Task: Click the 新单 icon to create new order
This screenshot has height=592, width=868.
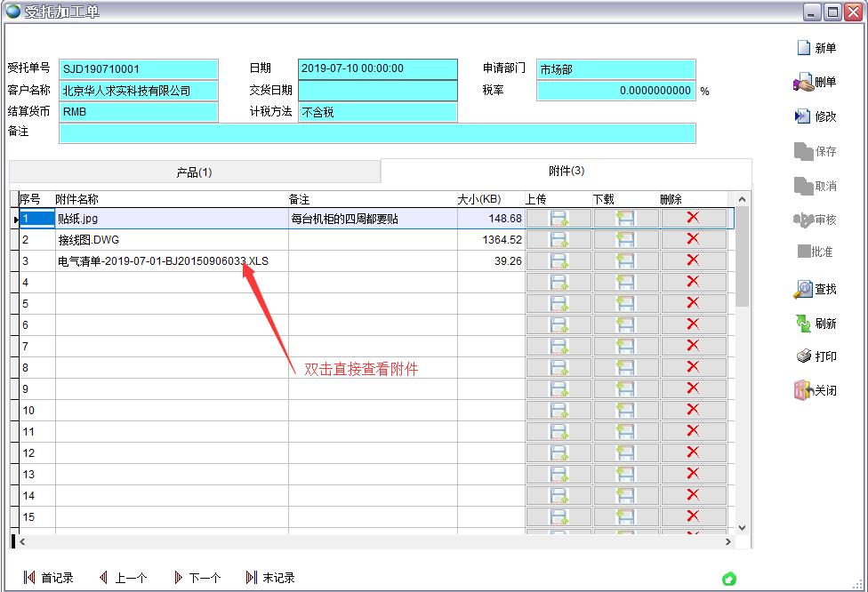Action: [x=815, y=47]
